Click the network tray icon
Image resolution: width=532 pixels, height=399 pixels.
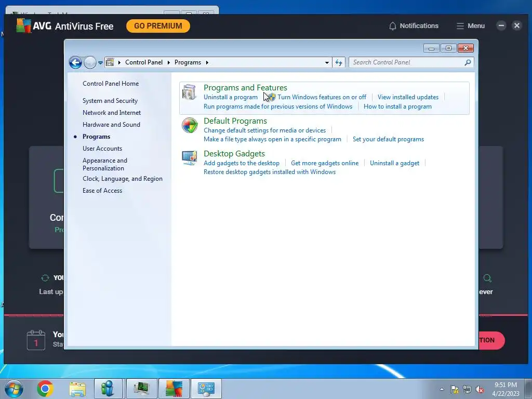467,389
